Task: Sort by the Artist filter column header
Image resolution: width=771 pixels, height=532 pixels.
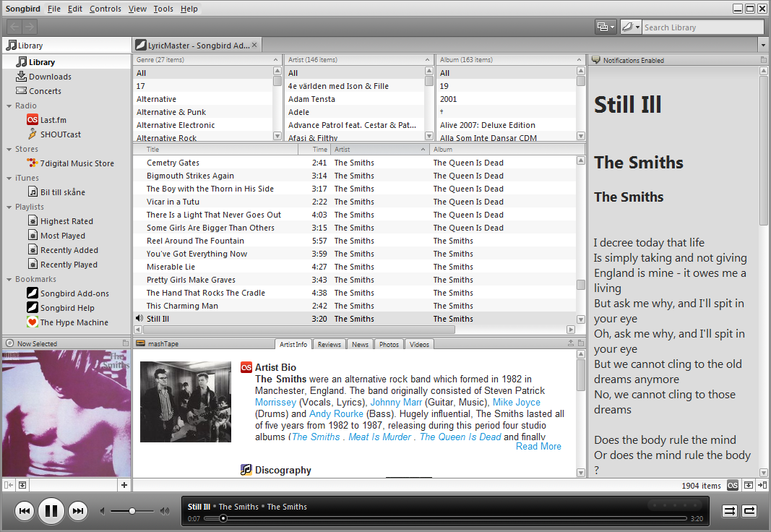Action: click(x=359, y=59)
